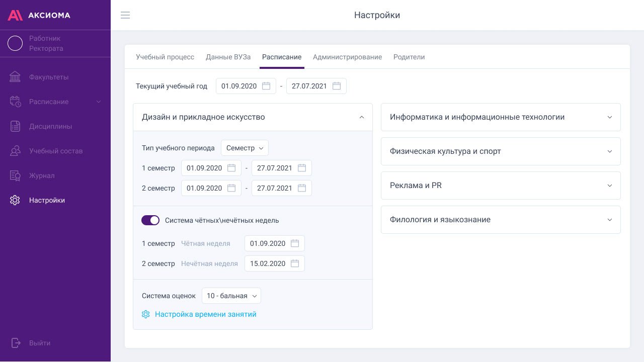Expand the Реклама и PR section

coord(609,186)
